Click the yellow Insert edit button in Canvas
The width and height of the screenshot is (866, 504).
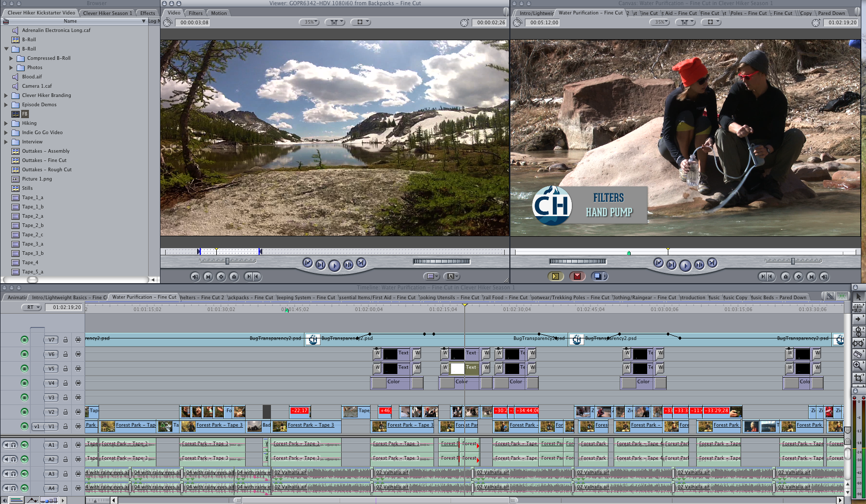click(x=555, y=277)
